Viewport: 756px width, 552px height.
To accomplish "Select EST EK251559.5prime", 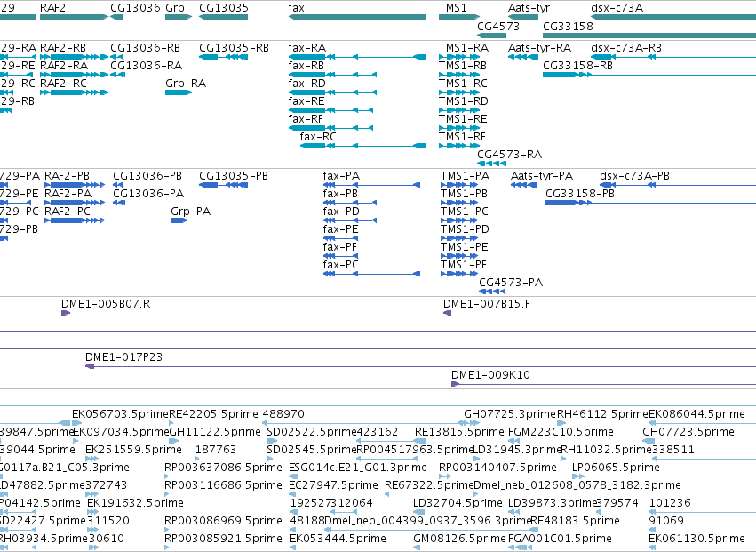I will 133,450.
